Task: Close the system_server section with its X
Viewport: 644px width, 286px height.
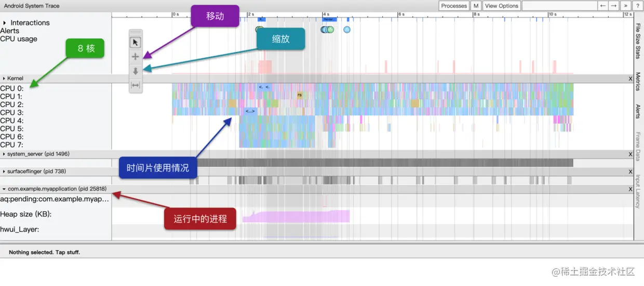Action: pos(630,154)
